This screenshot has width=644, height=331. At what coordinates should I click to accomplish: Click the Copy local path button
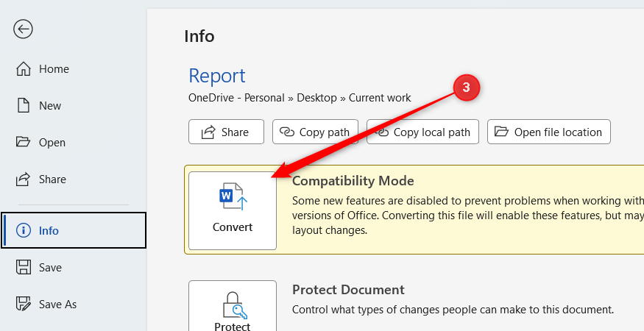[x=422, y=132]
